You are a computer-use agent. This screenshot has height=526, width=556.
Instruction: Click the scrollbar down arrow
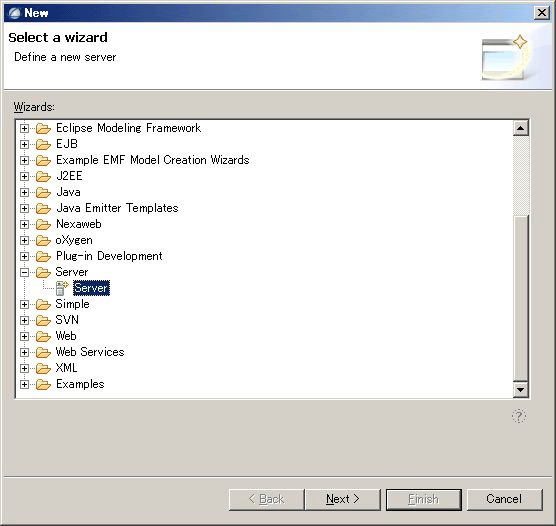[x=521, y=390]
